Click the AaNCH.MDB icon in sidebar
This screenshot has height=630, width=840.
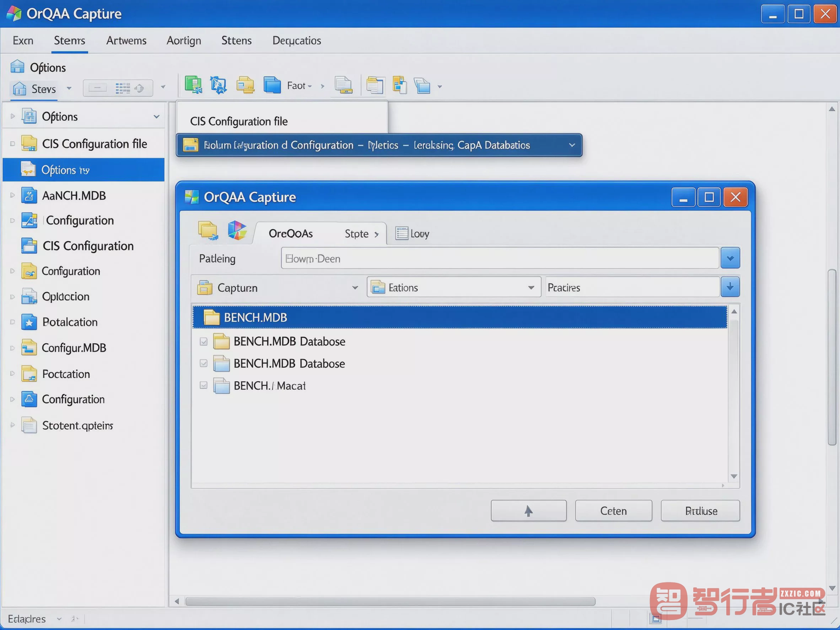(29, 195)
